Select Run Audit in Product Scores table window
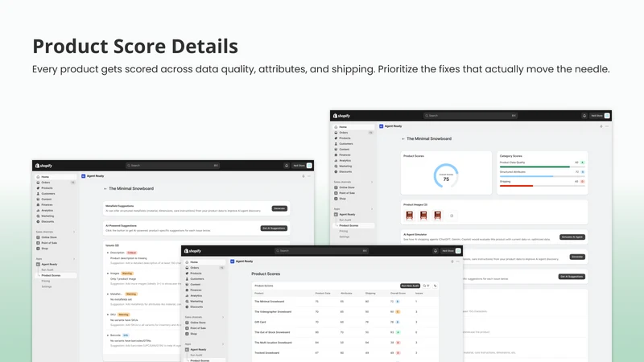This screenshot has width=644, height=362. point(196,355)
